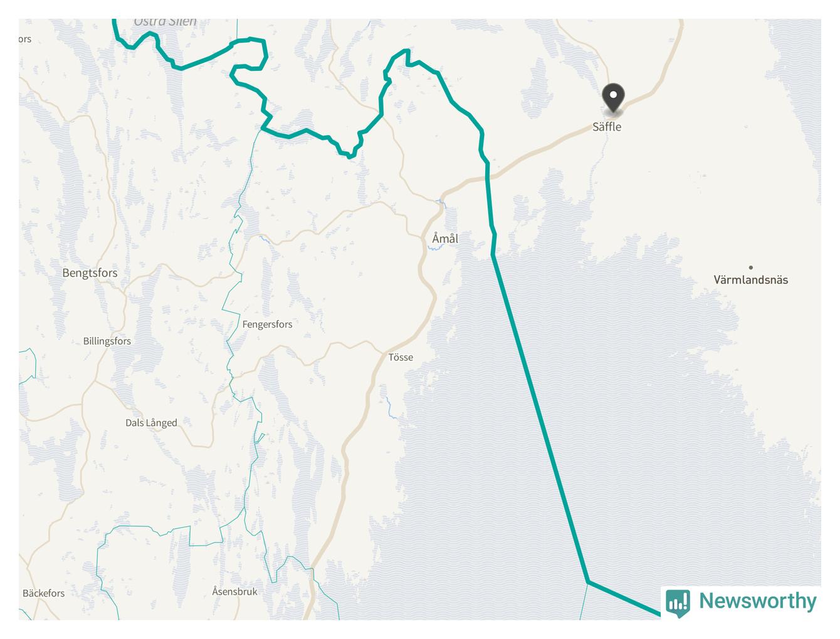Click the Värmlandsnäs place dot marker
This screenshot has height=639, width=840.
coord(750,268)
